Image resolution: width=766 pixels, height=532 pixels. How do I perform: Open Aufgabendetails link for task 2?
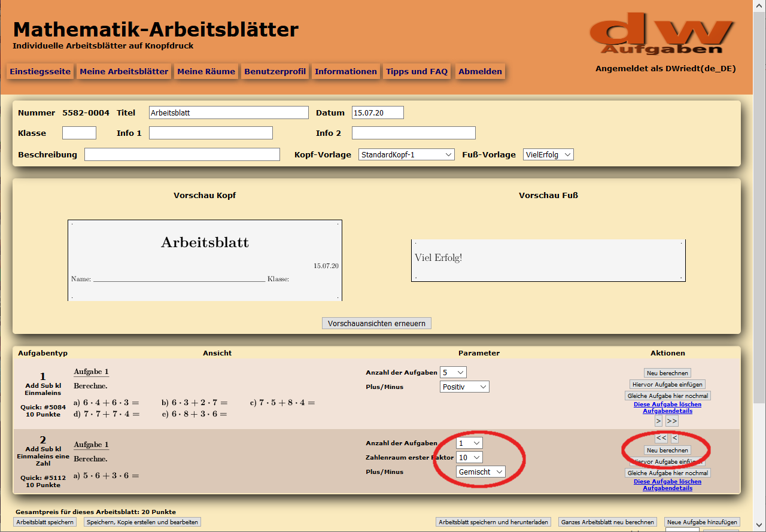[x=667, y=488]
